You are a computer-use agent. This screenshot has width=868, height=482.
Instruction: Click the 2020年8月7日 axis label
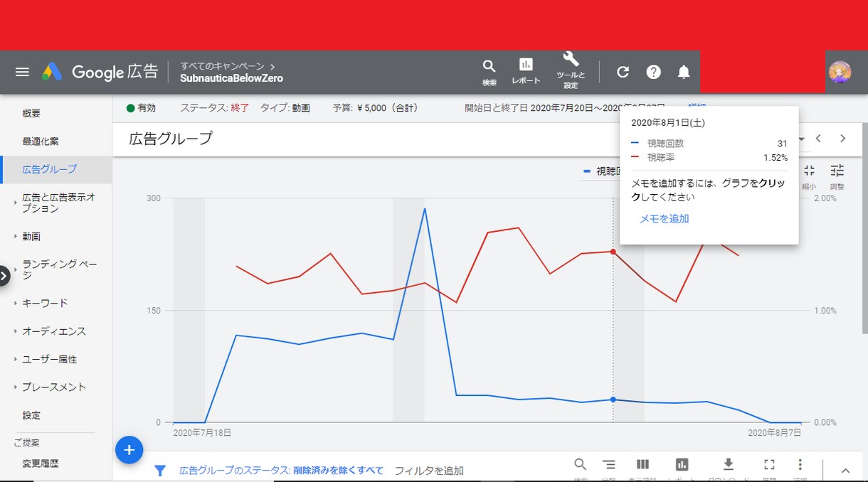tap(774, 432)
